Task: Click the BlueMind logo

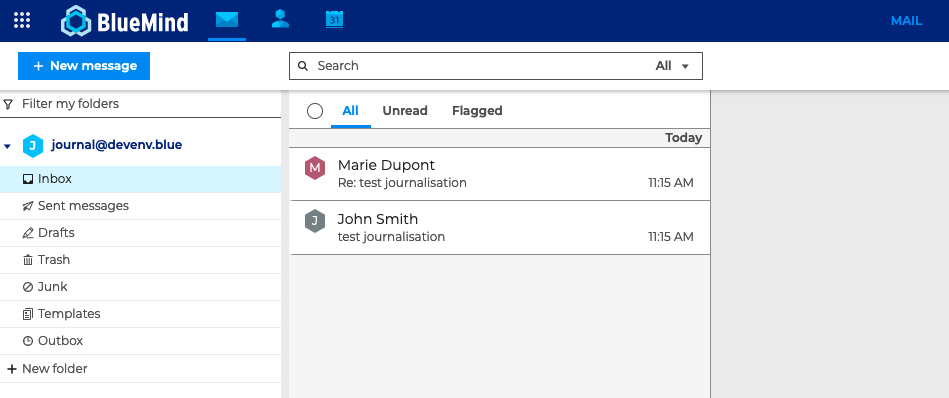Action: click(125, 21)
